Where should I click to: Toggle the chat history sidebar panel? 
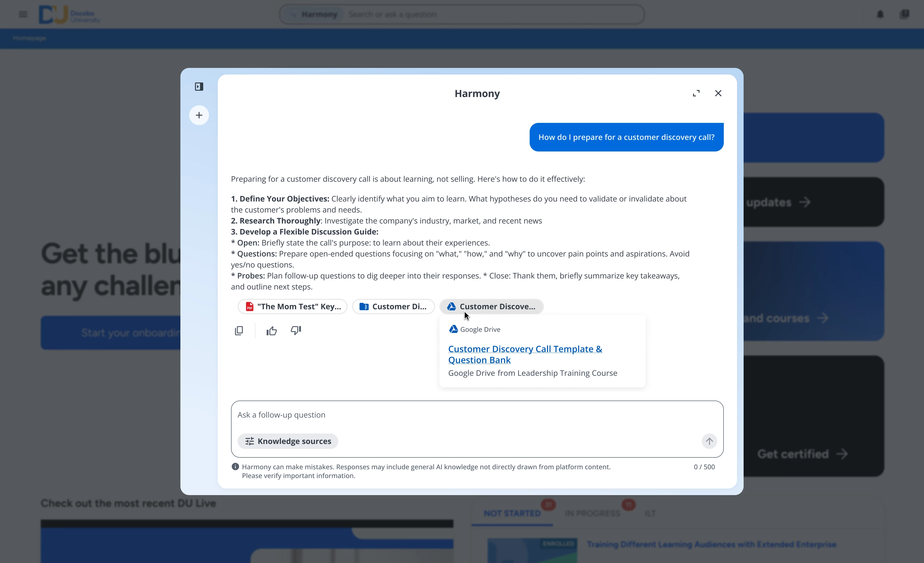tap(199, 87)
